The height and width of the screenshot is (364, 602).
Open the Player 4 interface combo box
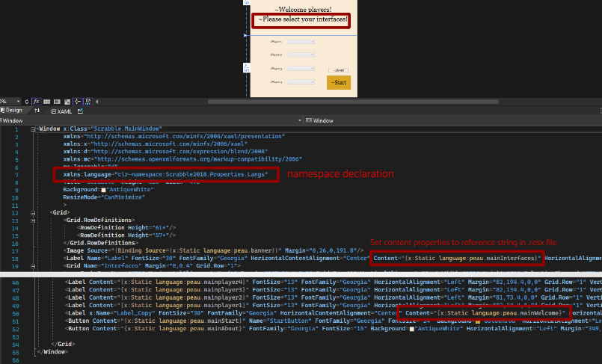[301, 81]
